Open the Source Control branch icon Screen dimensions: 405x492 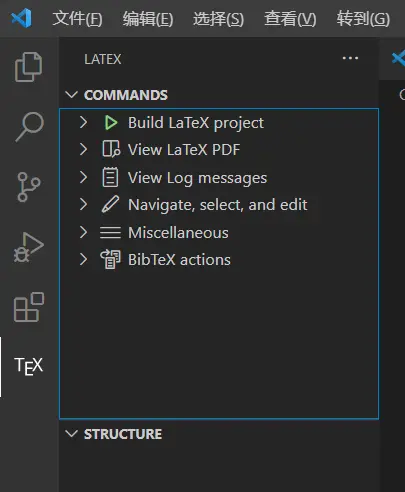click(29, 187)
